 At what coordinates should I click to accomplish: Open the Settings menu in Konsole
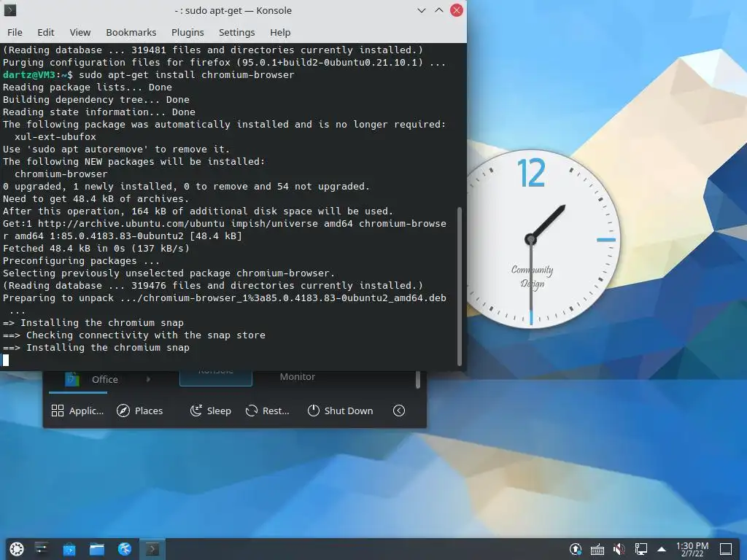[237, 32]
